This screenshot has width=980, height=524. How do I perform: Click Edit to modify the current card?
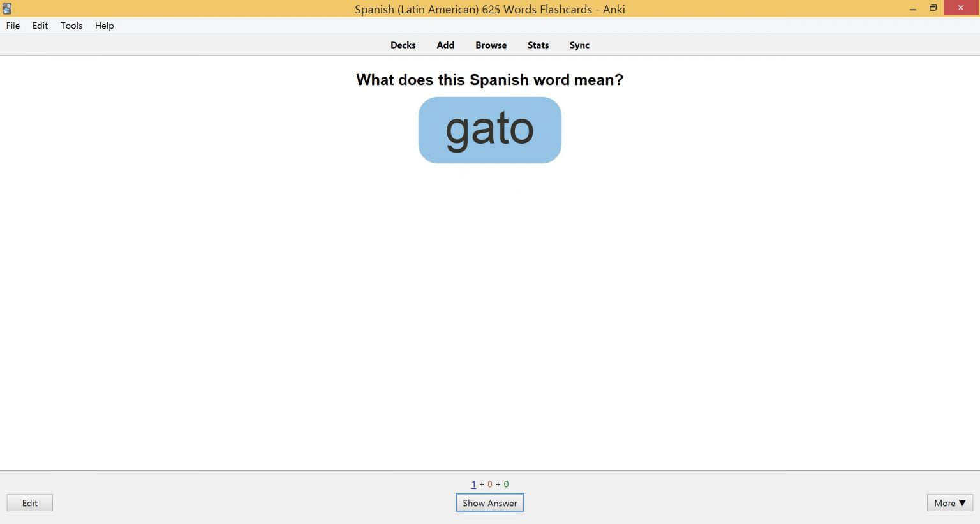pyautogui.click(x=29, y=502)
